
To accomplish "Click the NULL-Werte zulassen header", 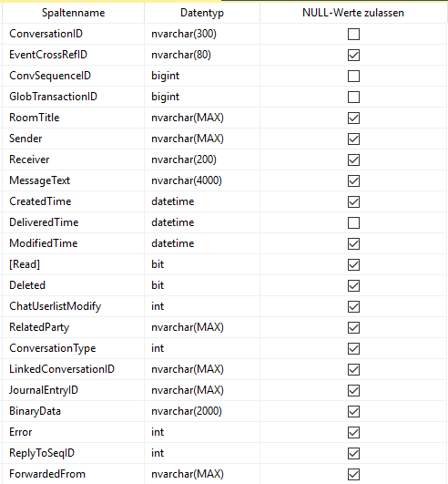I will [x=353, y=13].
